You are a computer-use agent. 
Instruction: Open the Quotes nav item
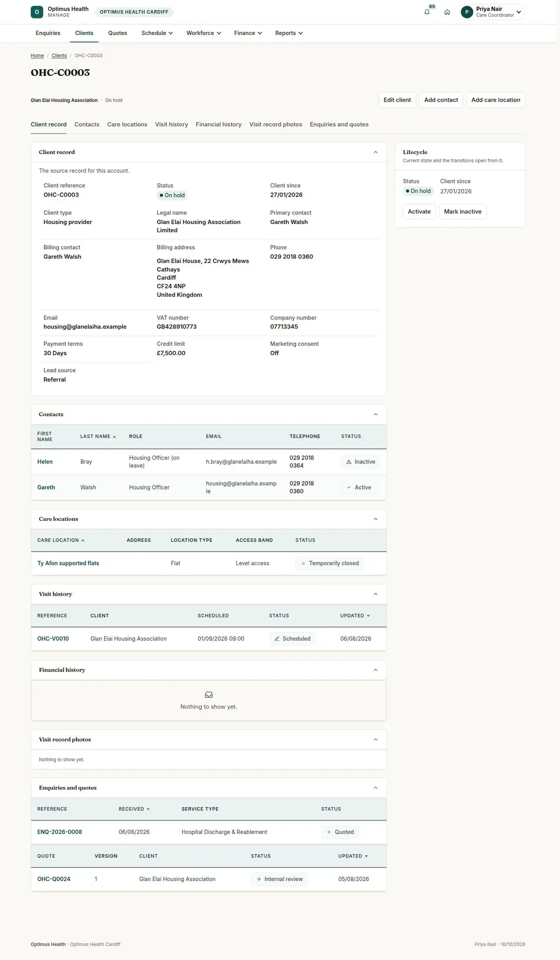click(118, 33)
